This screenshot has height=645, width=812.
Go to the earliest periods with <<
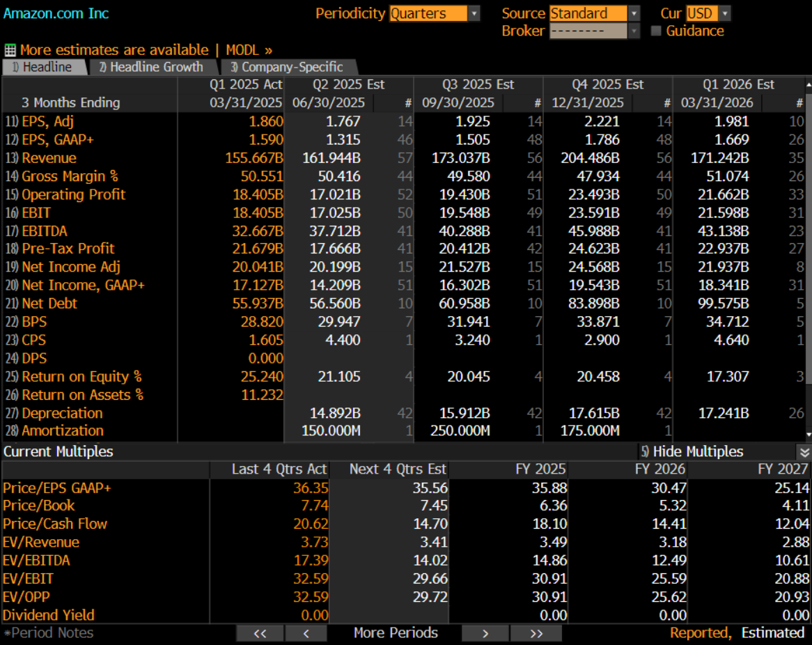tap(260, 633)
